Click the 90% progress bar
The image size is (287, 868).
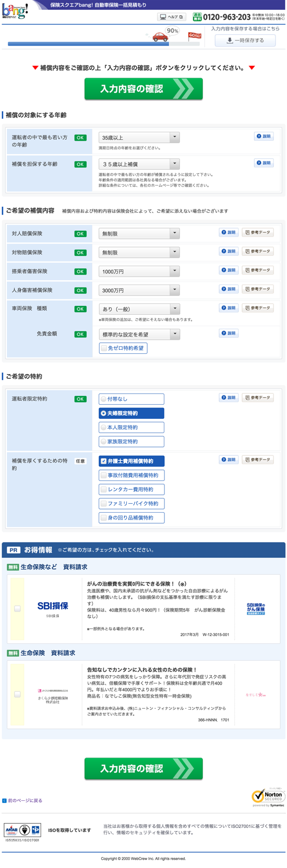pos(103,44)
